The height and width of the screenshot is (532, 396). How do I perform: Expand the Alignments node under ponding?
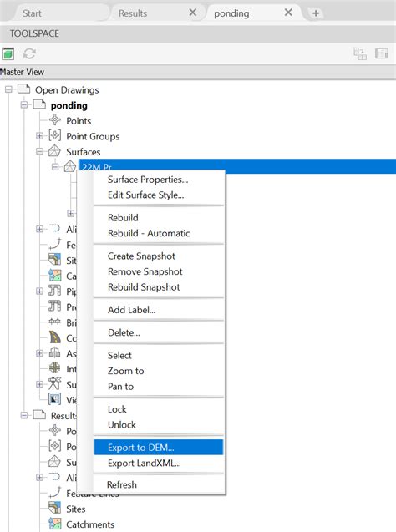(40, 229)
